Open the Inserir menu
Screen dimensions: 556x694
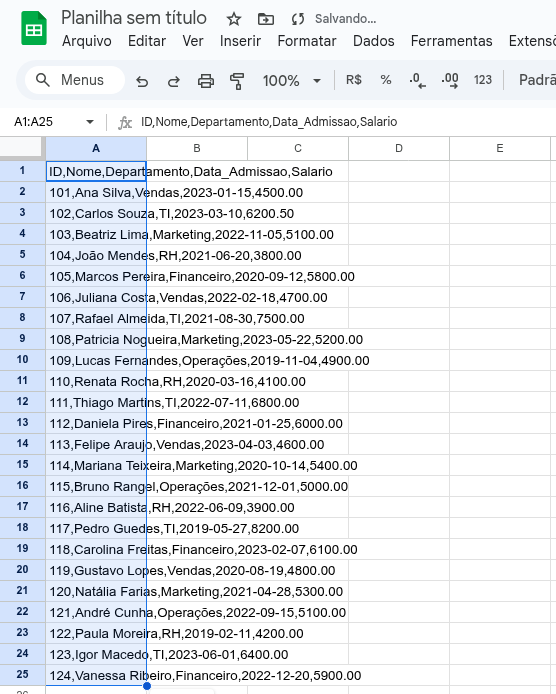click(x=240, y=41)
